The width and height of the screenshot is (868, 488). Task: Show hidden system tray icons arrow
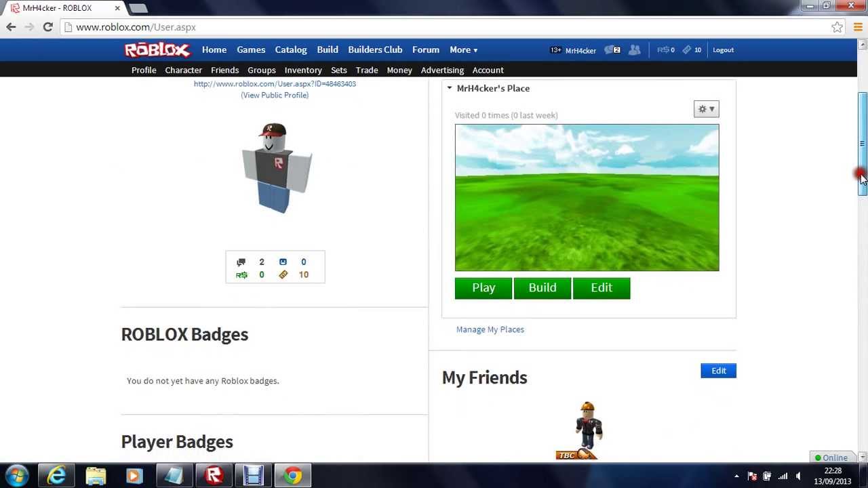[736, 476]
